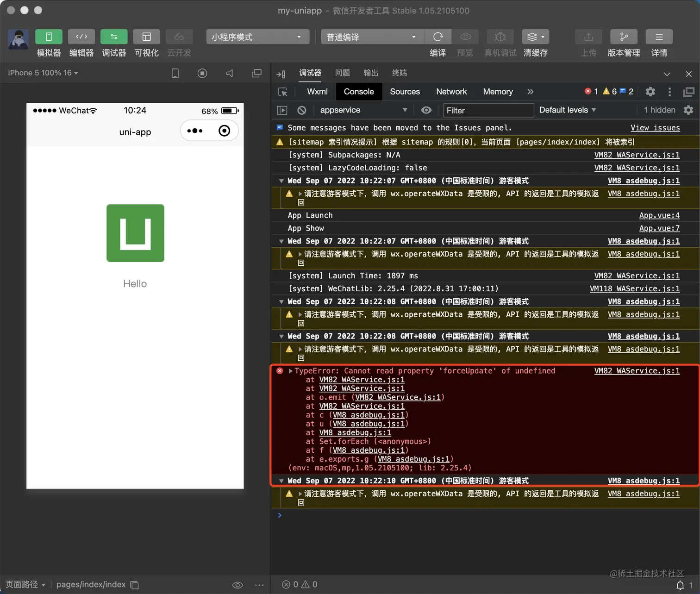Click the compile refresh icon
700x594 pixels.
[438, 37]
